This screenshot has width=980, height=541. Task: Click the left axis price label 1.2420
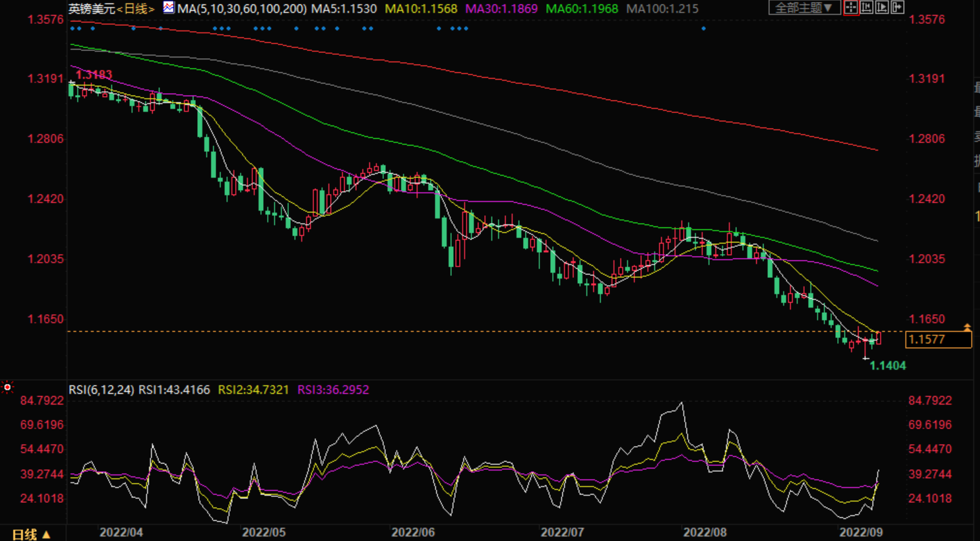point(45,199)
